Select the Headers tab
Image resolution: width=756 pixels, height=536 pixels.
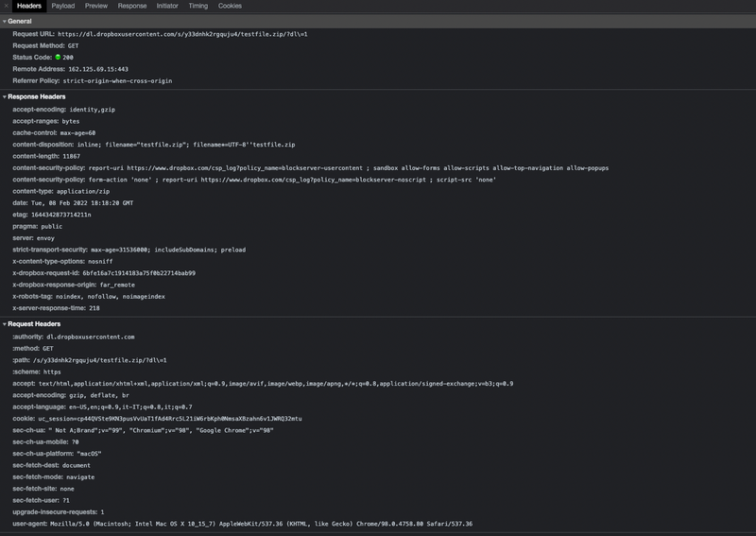point(29,6)
